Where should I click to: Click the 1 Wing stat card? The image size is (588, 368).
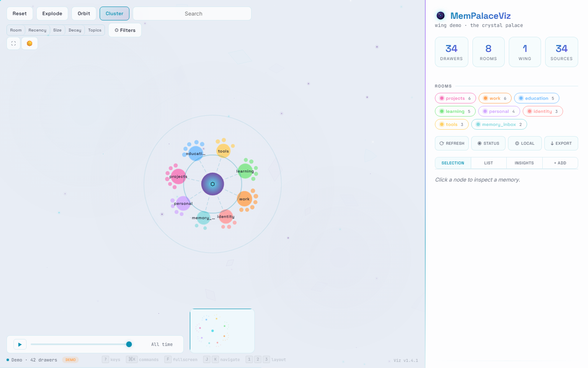pyautogui.click(x=525, y=52)
